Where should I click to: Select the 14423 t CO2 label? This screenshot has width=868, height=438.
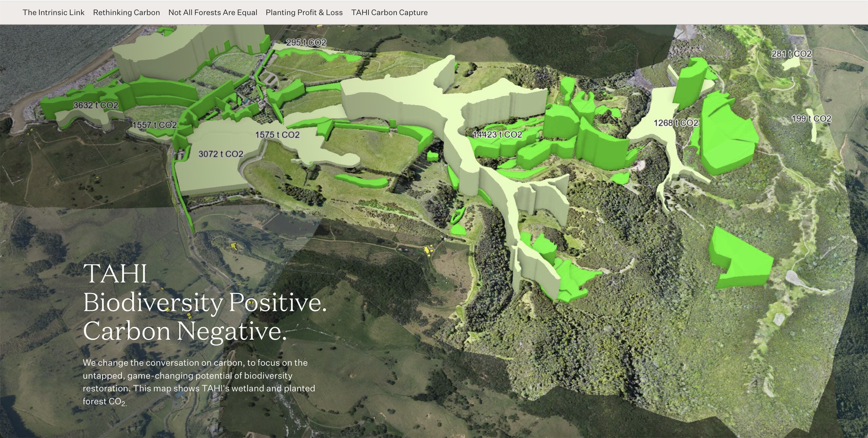498,134
